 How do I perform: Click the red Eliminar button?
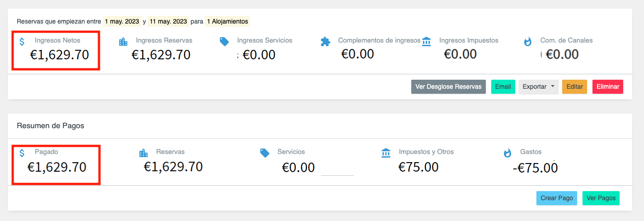tap(607, 86)
